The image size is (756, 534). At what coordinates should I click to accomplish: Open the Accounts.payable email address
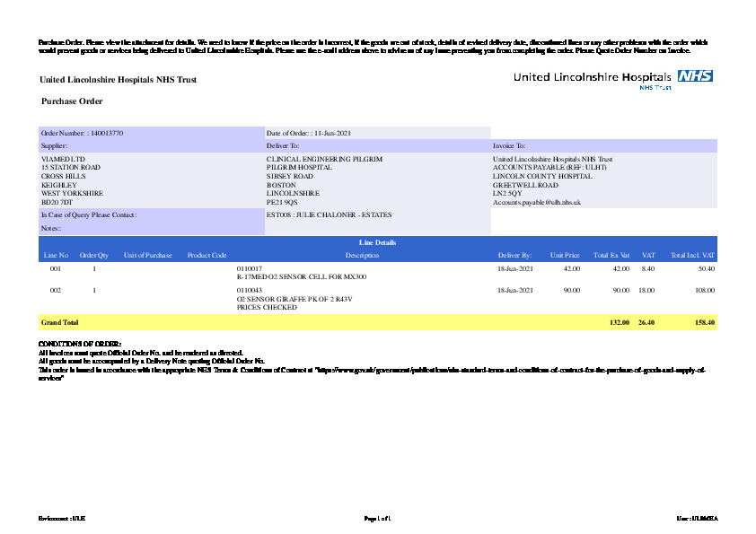pos(537,203)
